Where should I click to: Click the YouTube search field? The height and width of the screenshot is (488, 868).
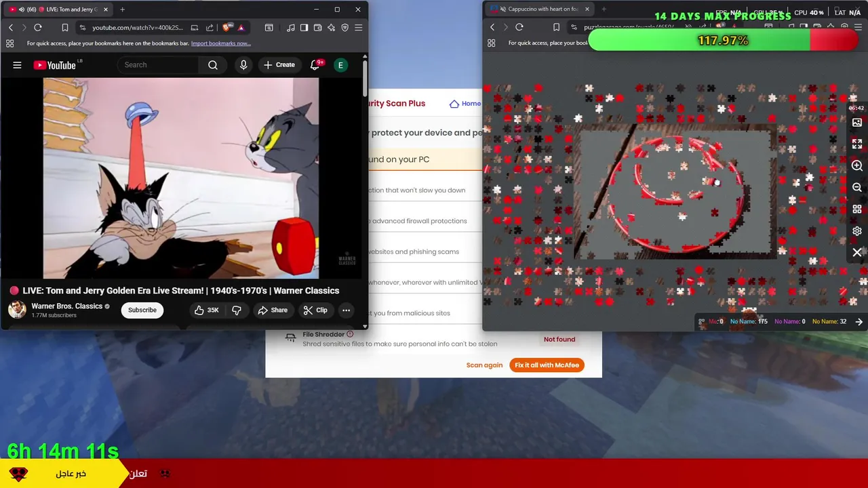[158, 65]
